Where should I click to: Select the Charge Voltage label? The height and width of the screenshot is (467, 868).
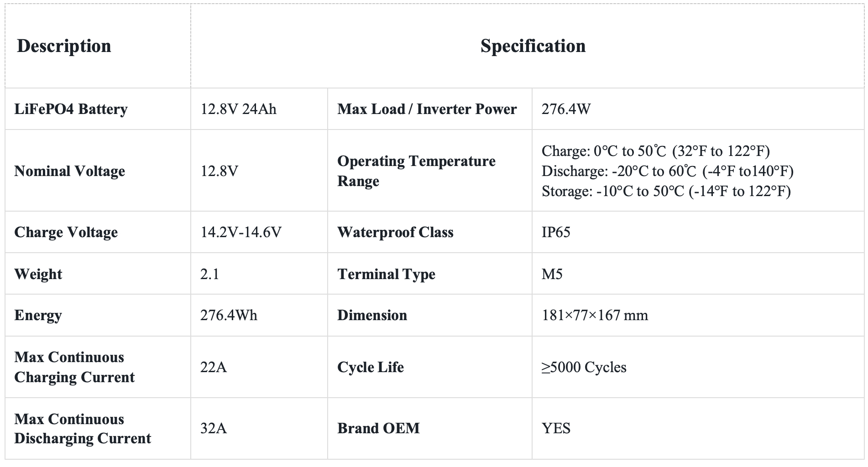[x=66, y=232]
